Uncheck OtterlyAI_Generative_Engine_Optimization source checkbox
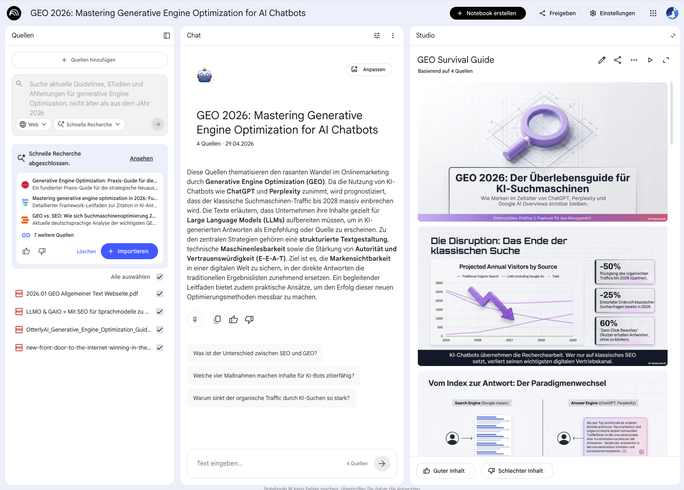The height and width of the screenshot is (490, 684). (x=160, y=329)
